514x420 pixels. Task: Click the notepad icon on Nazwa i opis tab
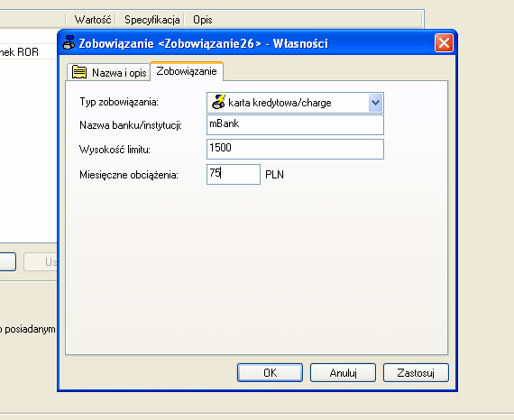tap(79, 72)
